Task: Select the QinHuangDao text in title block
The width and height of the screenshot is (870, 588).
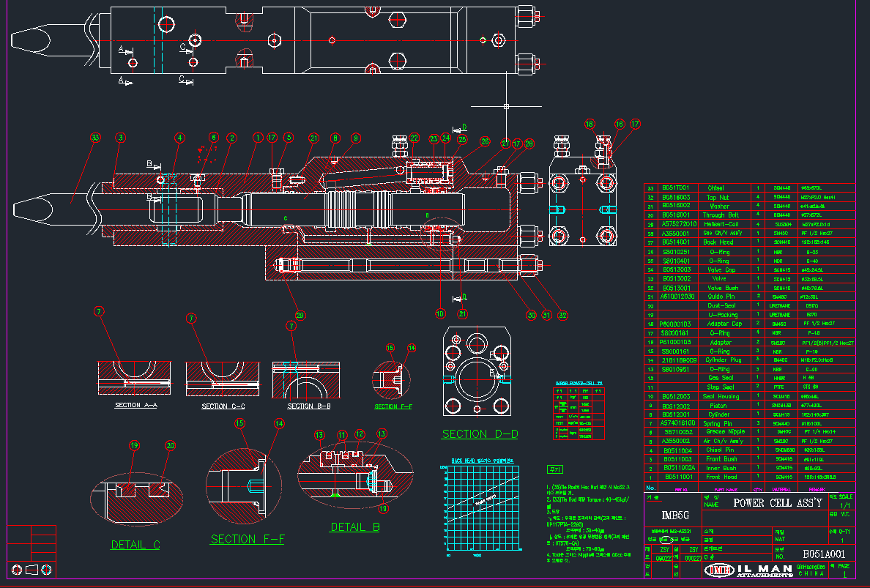Action: (811, 567)
